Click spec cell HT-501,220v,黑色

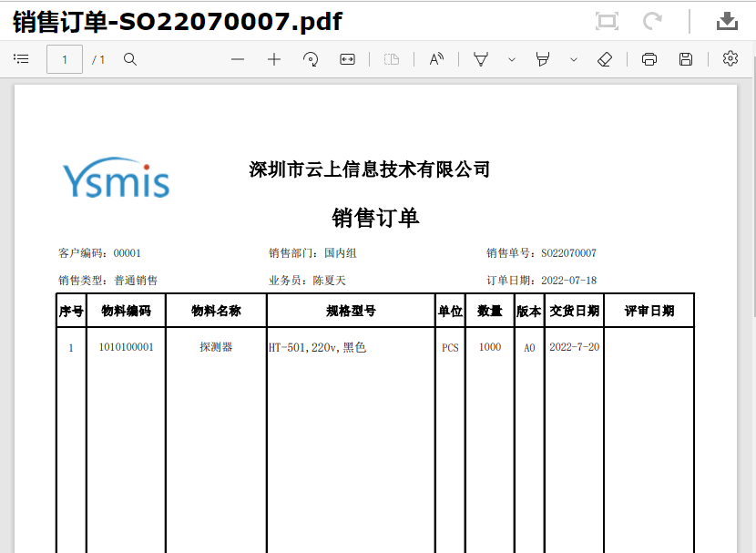click(x=317, y=347)
